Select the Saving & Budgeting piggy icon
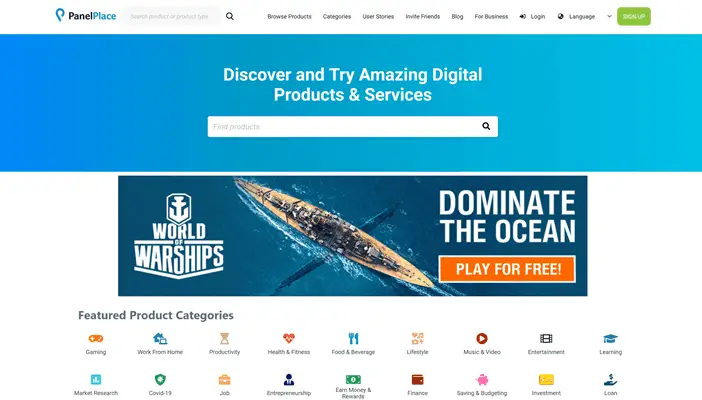 482,379
